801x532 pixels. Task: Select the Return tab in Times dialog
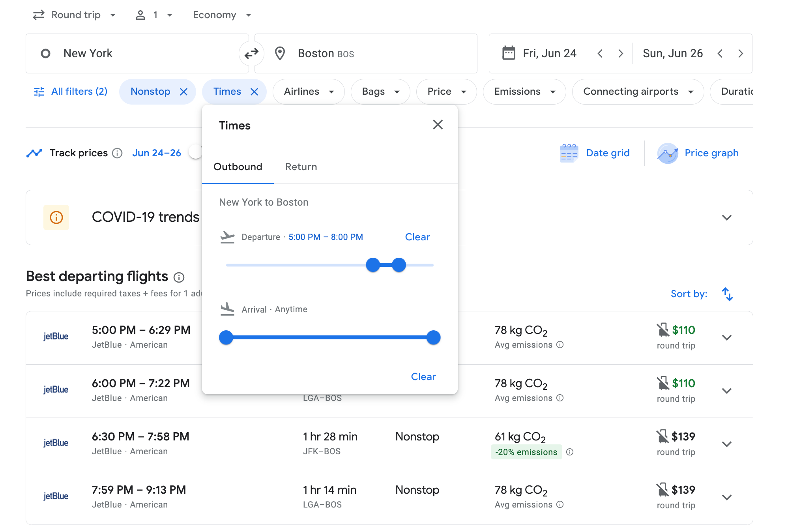coord(301,167)
